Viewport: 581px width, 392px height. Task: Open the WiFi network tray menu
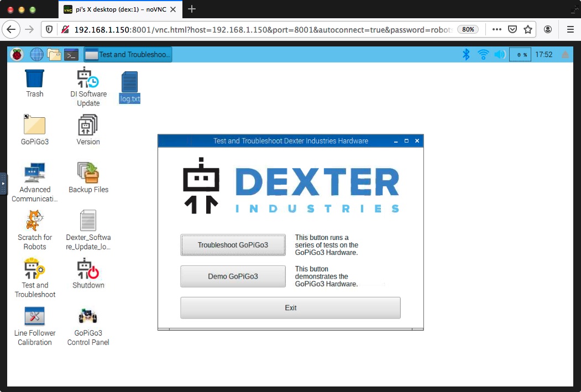tap(483, 54)
